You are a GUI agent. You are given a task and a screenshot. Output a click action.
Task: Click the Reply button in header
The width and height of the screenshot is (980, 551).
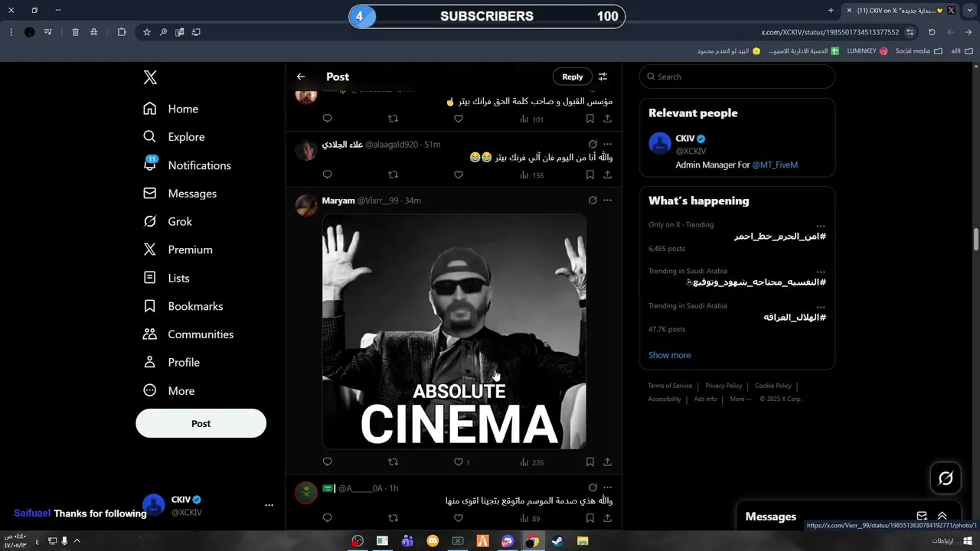573,77
